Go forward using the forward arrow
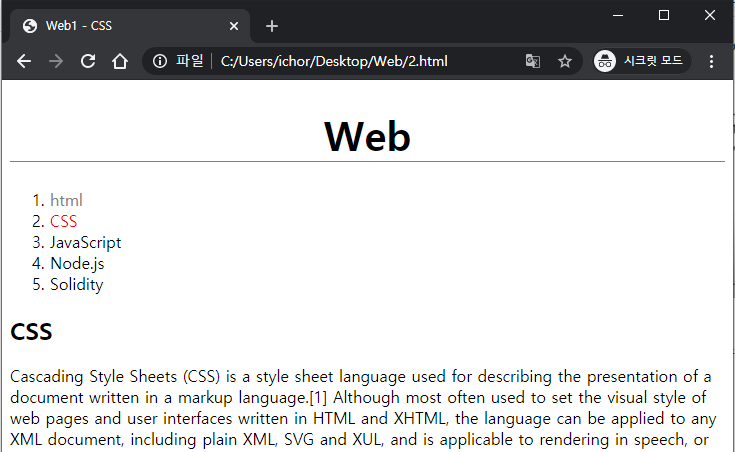Screen dimensions: 735x452 click(x=56, y=61)
